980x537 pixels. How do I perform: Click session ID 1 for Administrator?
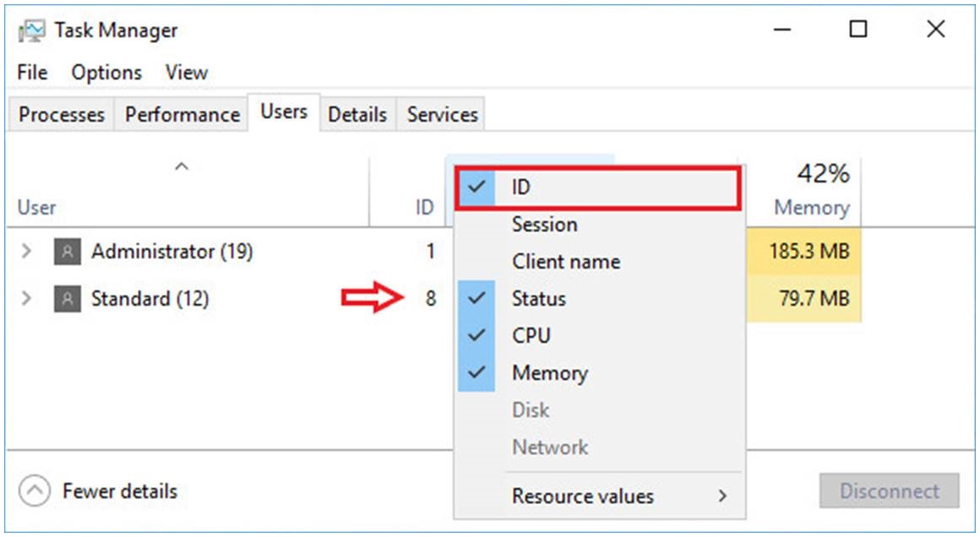click(431, 252)
